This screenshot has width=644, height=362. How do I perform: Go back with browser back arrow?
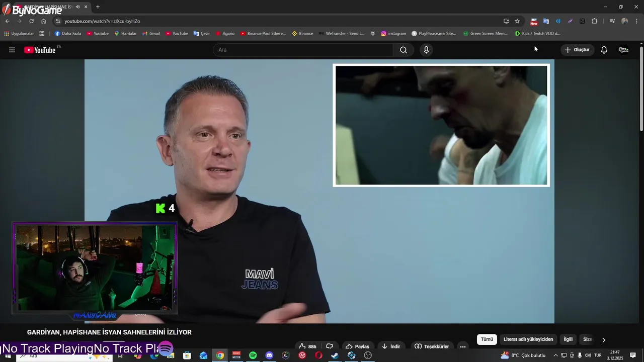click(7, 21)
